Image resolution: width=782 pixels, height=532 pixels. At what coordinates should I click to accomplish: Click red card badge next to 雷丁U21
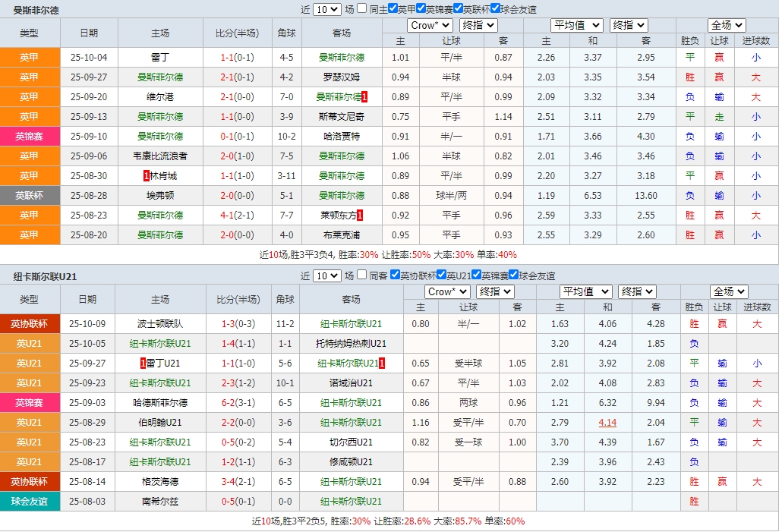tap(141, 363)
